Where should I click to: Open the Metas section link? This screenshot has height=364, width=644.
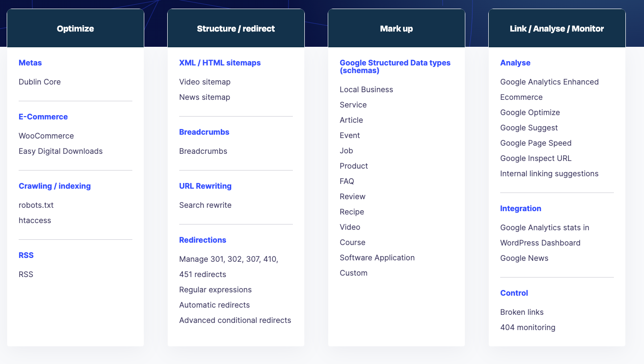point(30,63)
